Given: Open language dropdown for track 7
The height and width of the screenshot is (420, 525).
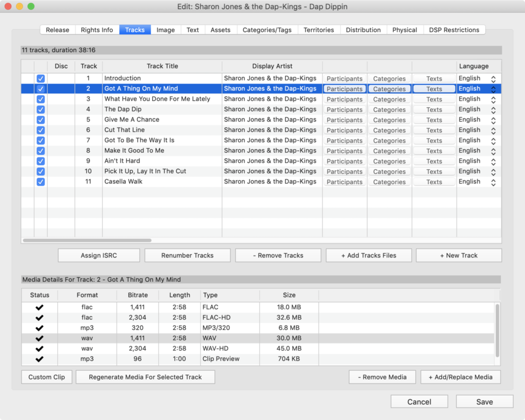Looking at the screenshot, I should coord(493,141).
